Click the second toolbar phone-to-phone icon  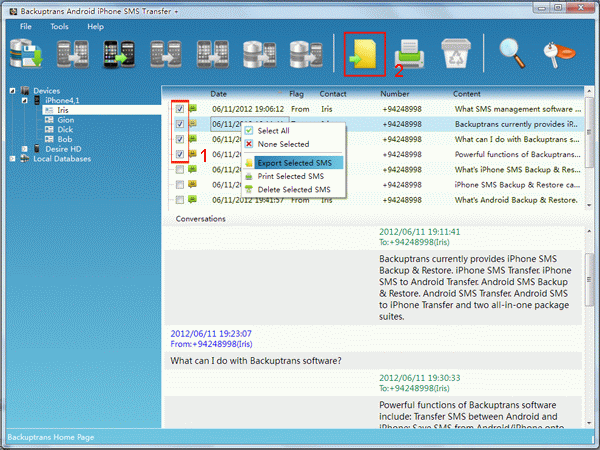[73, 54]
